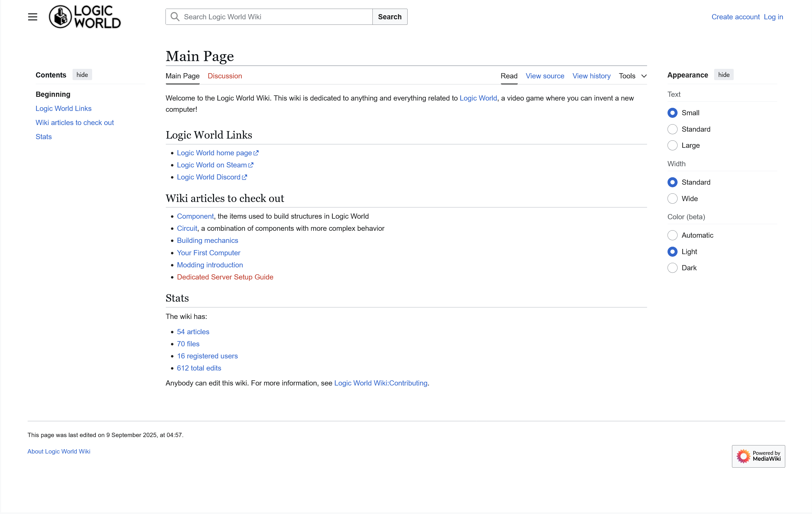The height and width of the screenshot is (514, 812).
Task: Open the View source tab
Action: [x=545, y=76]
